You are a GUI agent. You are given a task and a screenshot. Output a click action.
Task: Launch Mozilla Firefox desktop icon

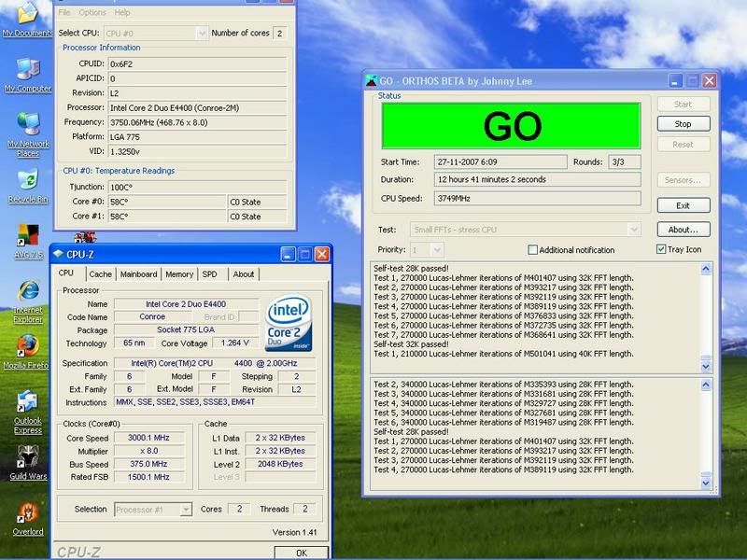click(27, 353)
